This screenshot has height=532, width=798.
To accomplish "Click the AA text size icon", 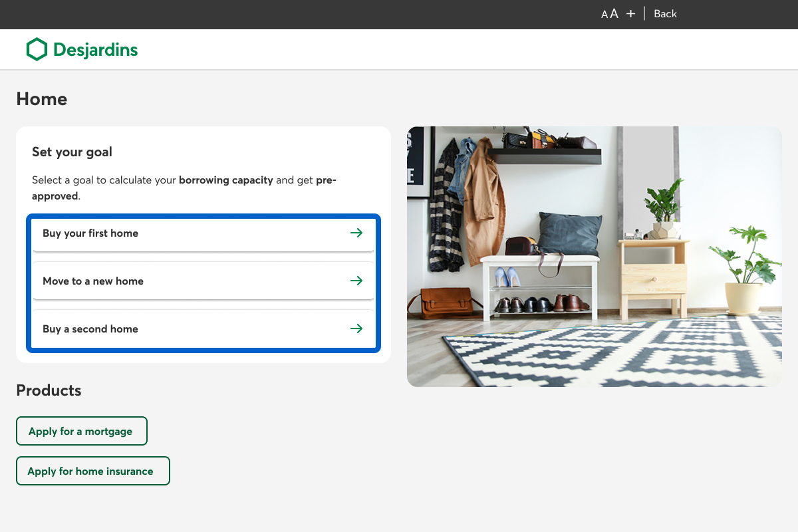I will [610, 14].
